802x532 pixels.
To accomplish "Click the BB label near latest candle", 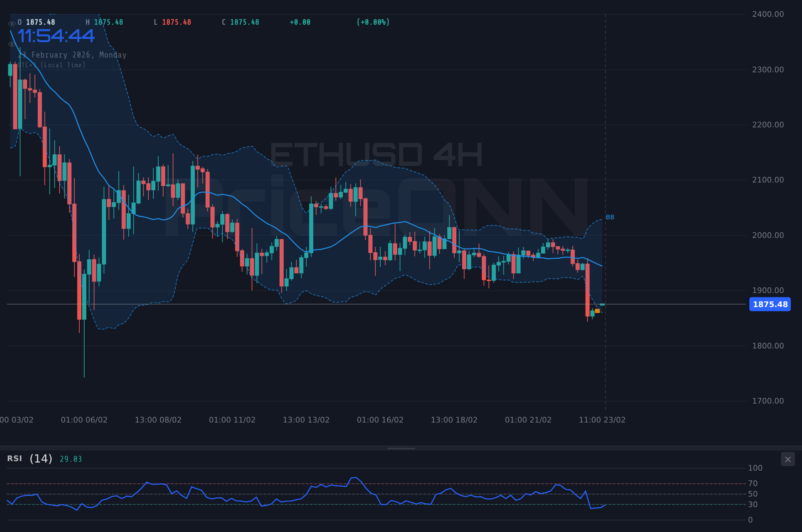I will tap(610, 217).
